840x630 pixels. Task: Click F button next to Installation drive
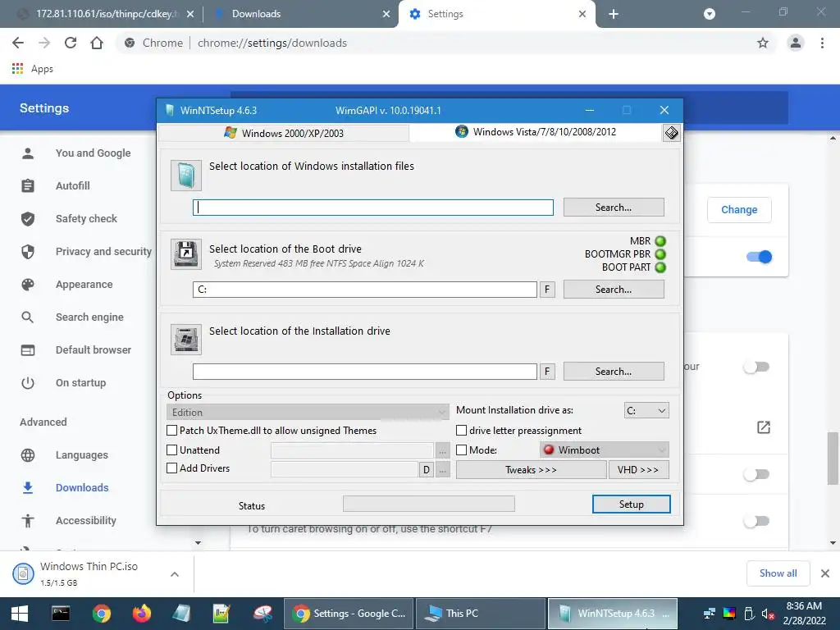coord(547,372)
